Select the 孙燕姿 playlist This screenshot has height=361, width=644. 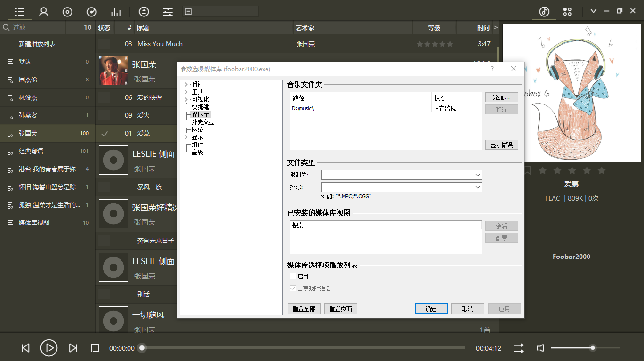47,115
